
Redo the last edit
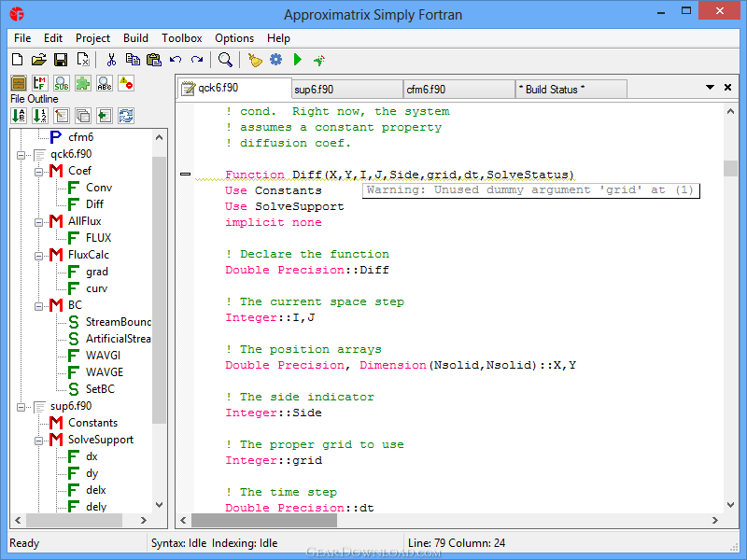coord(197,60)
